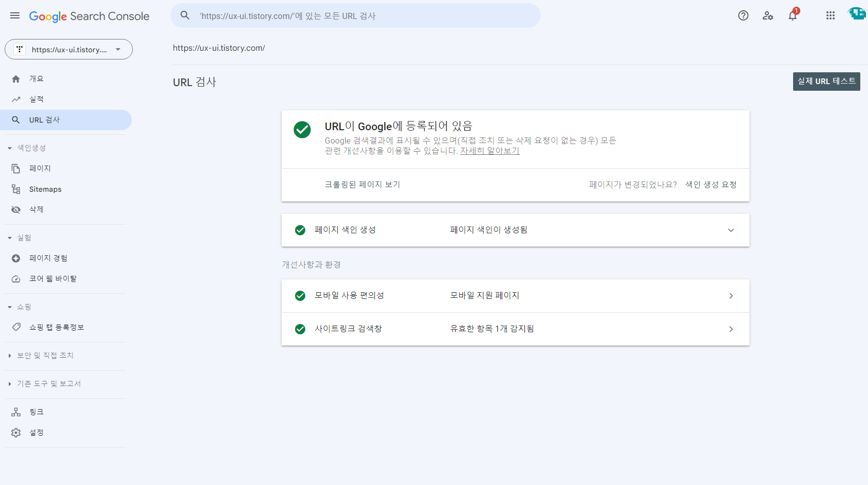Screen dimensions: 868x485
Task: Open Sitemaps in sidebar
Action: tap(66, 189)
